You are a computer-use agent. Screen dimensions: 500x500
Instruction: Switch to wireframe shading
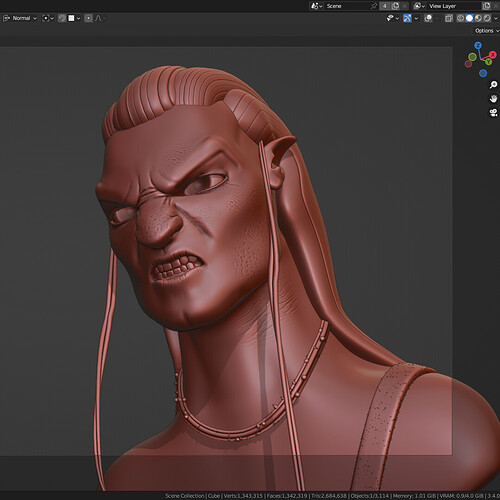click(x=460, y=18)
